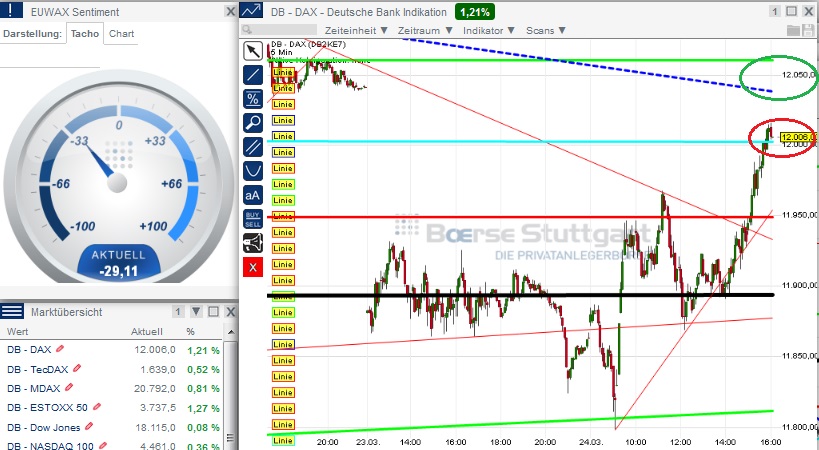The image size is (819, 450).
Task: Select the DB - DAX row in Marktübersicht
Action: [113, 350]
